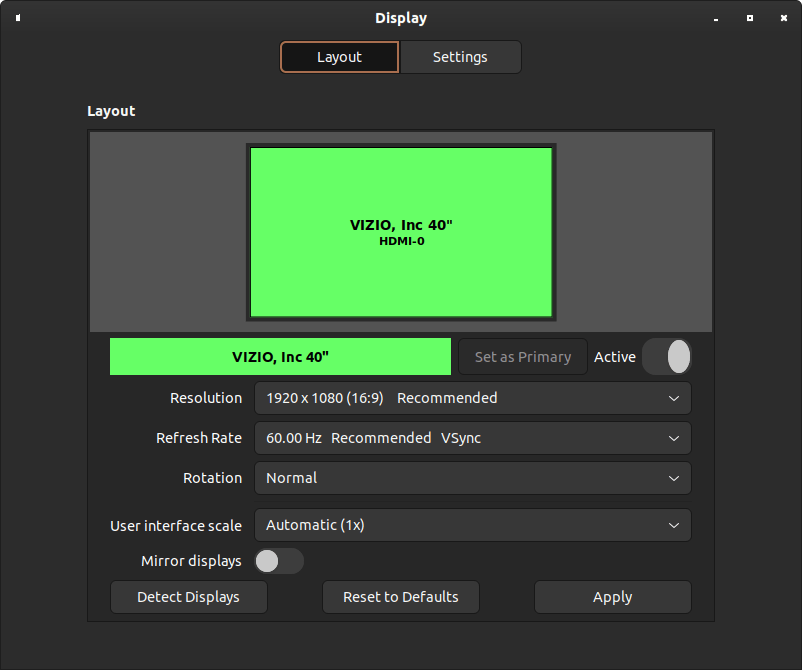Viewport: 802px width, 670px height.
Task: Select the Layout tab
Action: click(x=339, y=57)
